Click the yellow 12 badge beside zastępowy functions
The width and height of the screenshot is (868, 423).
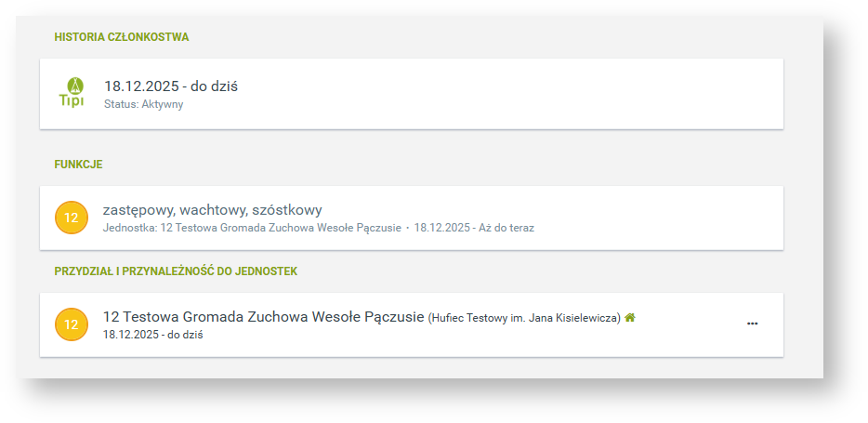[x=72, y=218]
